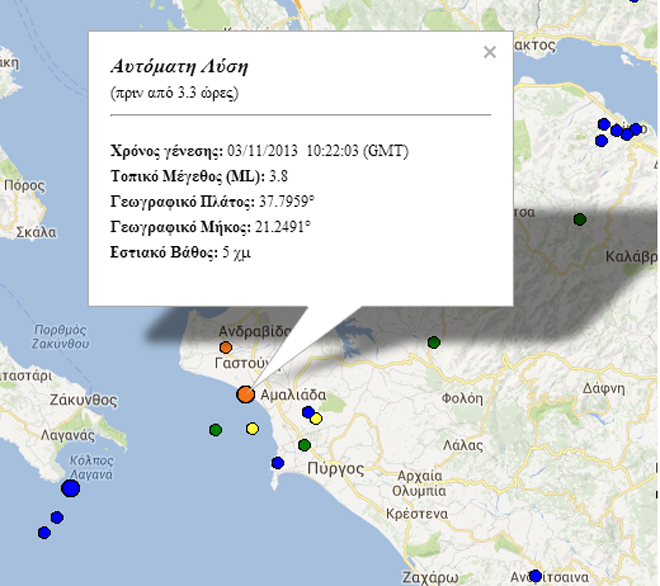The width and height of the screenshot is (660, 586).
Task: Click the Αυτόματη Λύση popup title
Action: [x=178, y=67]
